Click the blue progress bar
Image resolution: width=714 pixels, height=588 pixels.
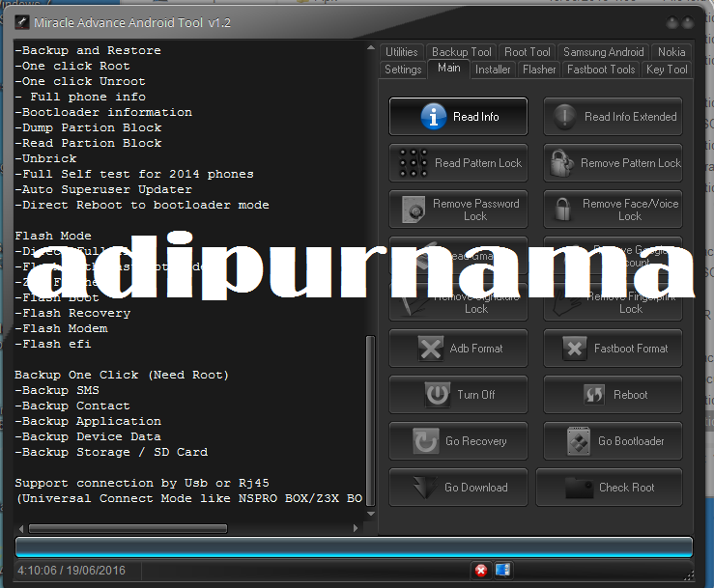(x=354, y=547)
